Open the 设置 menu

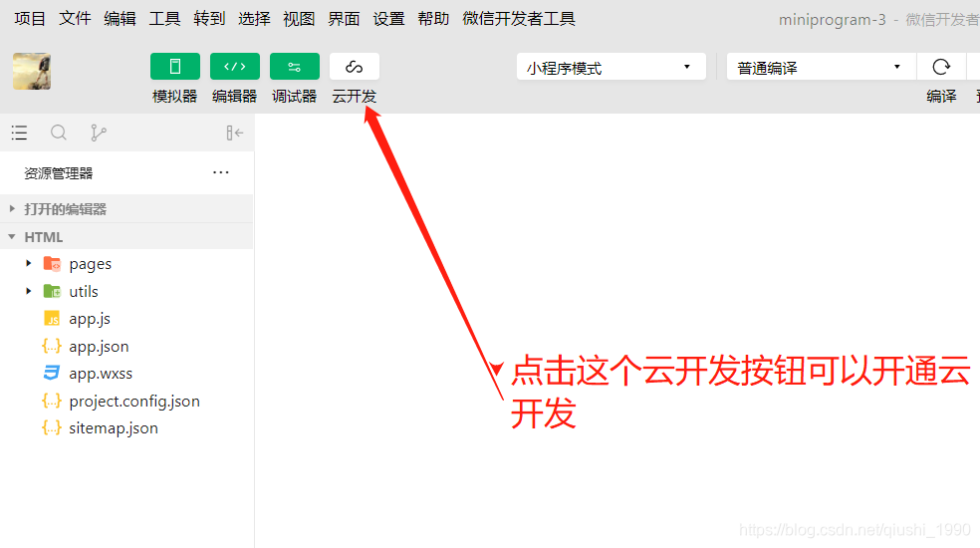[x=388, y=19]
